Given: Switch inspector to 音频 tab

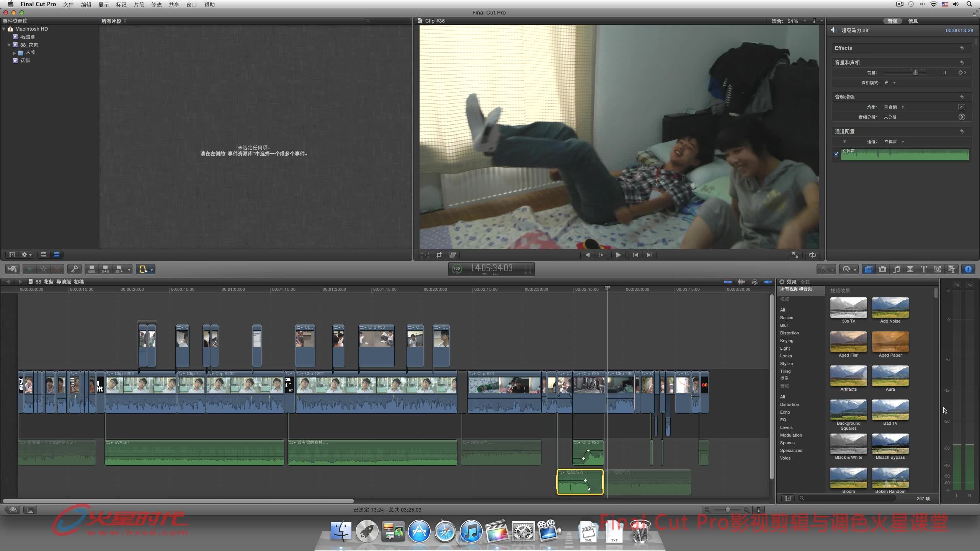Looking at the screenshot, I should click(x=893, y=21).
